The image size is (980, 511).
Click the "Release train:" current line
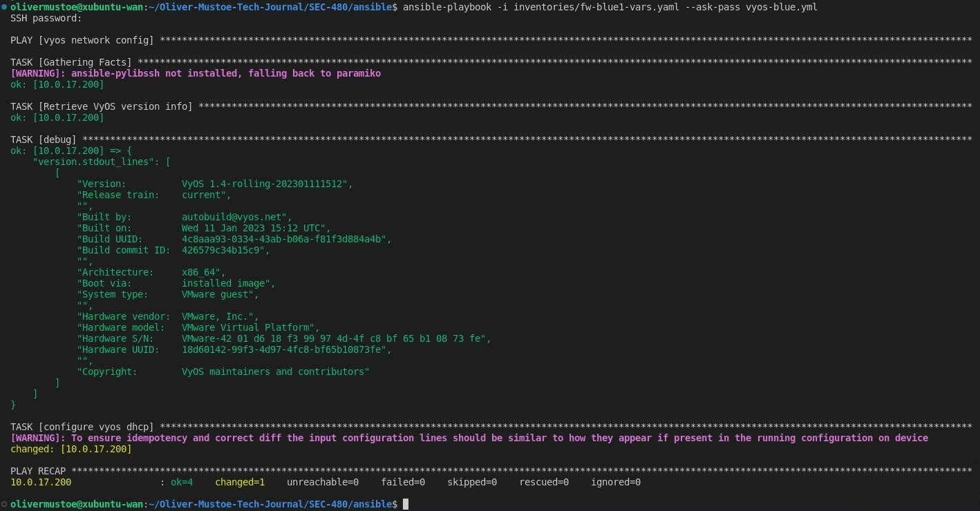[x=154, y=195]
